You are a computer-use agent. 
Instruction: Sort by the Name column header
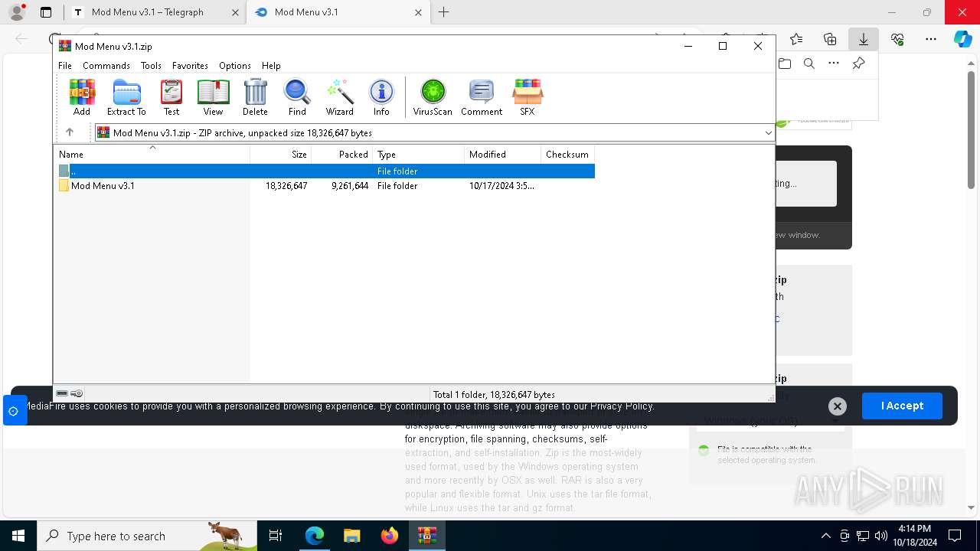coord(152,155)
